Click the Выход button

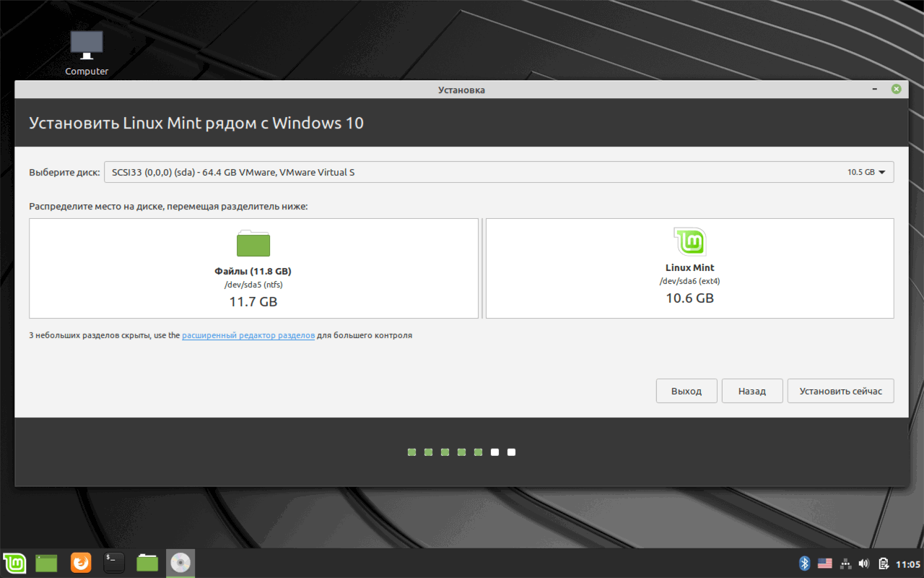tap(687, 391)
